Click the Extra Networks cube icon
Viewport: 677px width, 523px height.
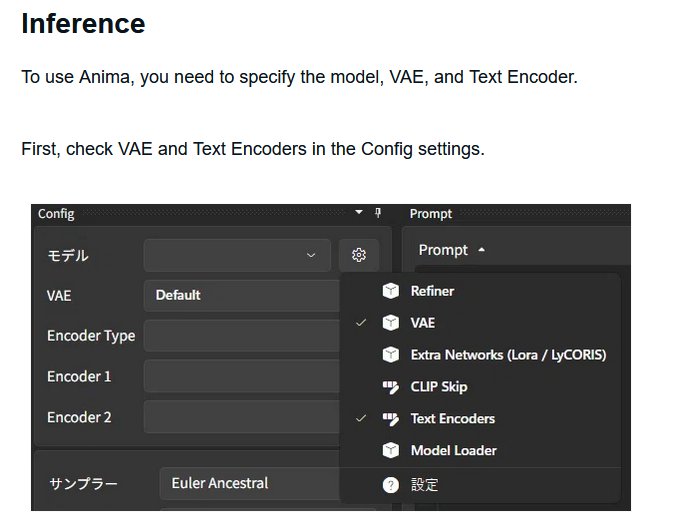pyautogui.click(x=391, y=355)
